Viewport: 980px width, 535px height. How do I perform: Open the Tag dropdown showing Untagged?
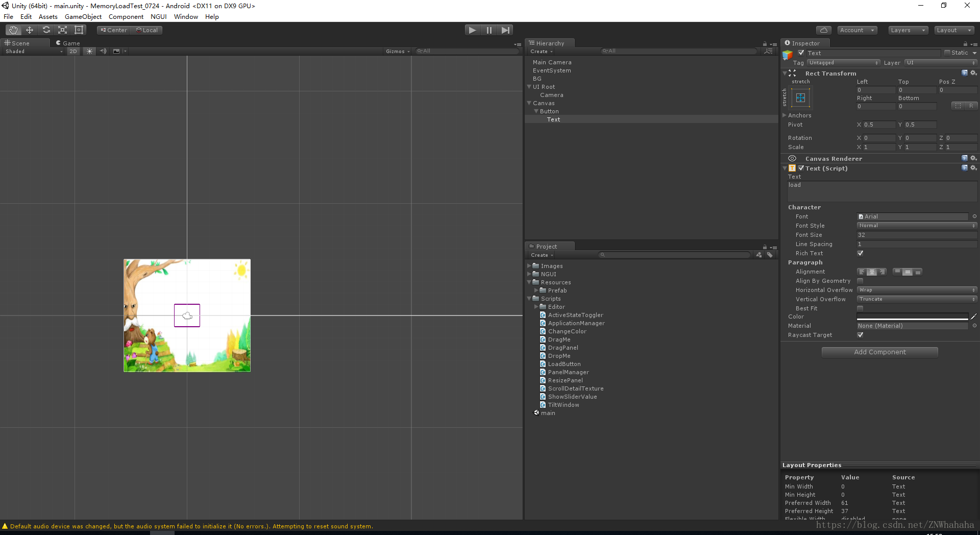click(843, 63)
